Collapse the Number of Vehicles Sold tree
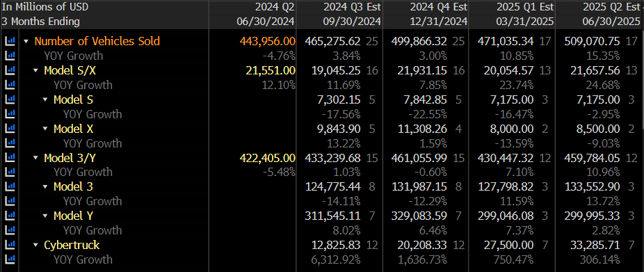Viewport: 644px width, 272px height. [x=26, y=42]
